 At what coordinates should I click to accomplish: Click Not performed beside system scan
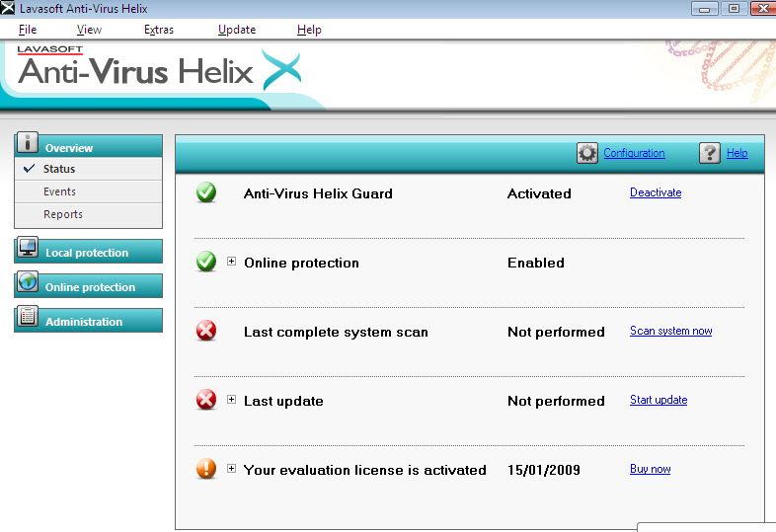click(556, 332)
